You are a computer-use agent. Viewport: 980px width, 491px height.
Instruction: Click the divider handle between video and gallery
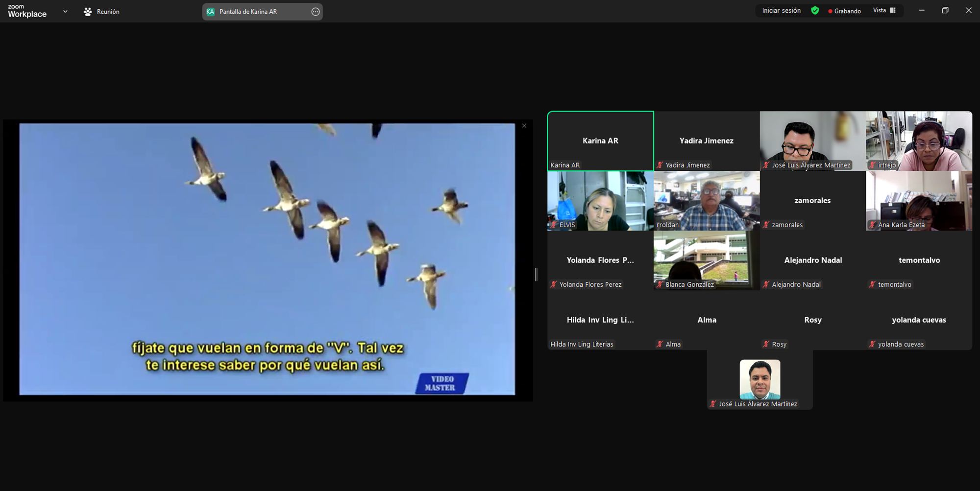(536, 275)
